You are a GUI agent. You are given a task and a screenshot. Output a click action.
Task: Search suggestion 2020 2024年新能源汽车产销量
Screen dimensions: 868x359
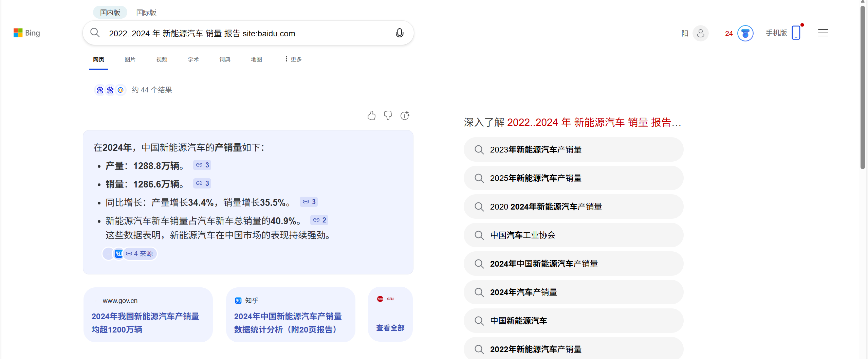coord(573,207)
